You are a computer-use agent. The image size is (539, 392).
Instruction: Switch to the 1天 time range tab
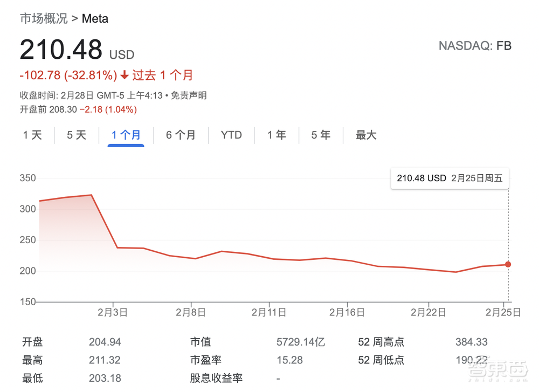point(32,135)
